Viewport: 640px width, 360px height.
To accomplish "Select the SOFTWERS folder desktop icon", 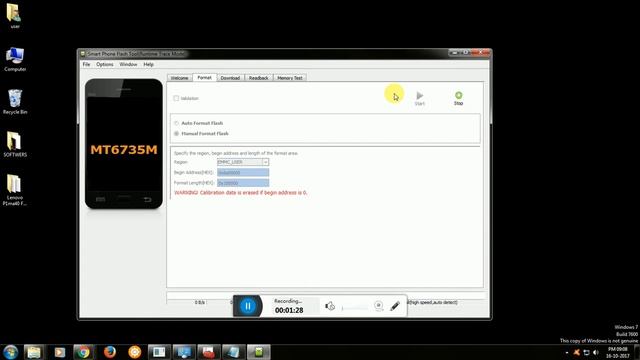I will coord(15,144).
